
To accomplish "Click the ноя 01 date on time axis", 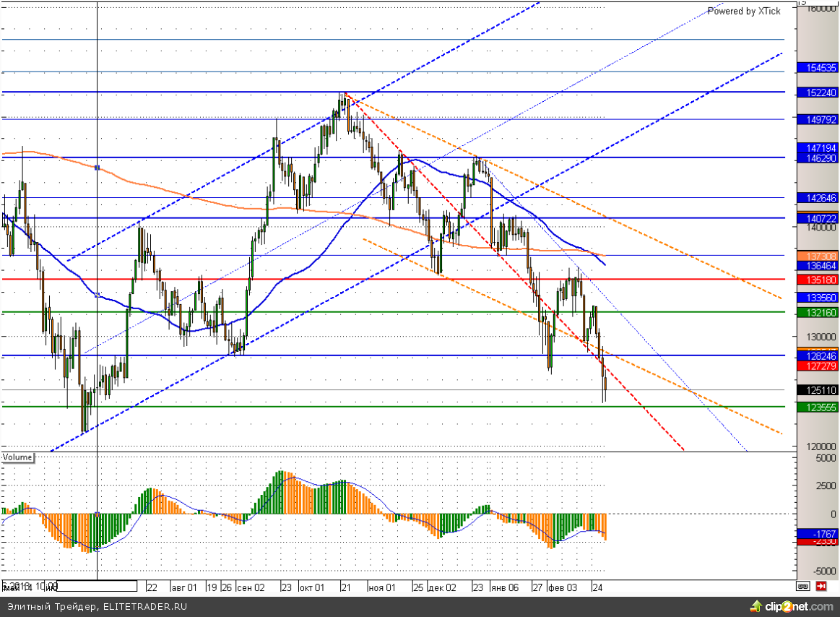I will pyautogui.click(x=382, y=587).
